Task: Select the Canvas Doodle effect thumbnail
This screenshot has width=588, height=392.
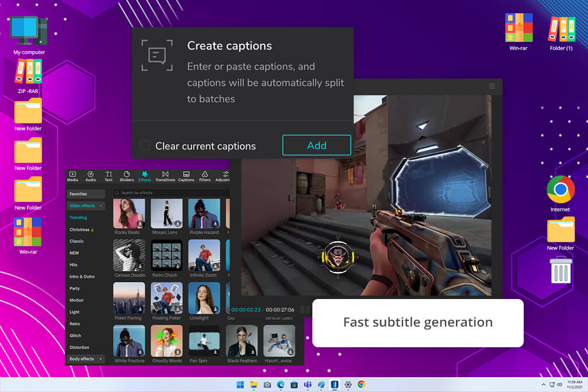Action: pyautogui.click(x=129, y=255)
